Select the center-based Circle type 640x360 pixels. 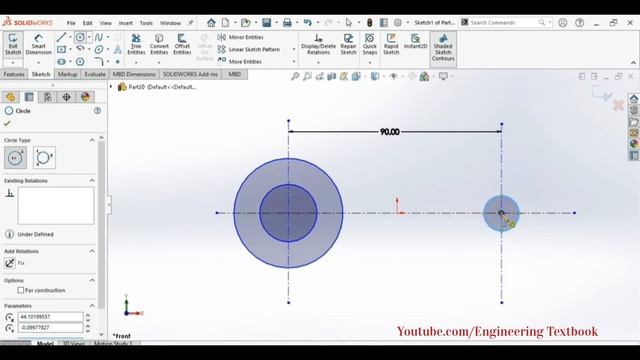coord(16,158)
